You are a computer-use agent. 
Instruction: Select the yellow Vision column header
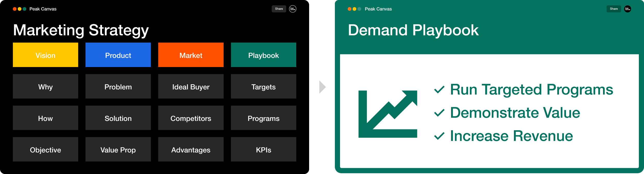pyautogui.click(x=45, y=55)
